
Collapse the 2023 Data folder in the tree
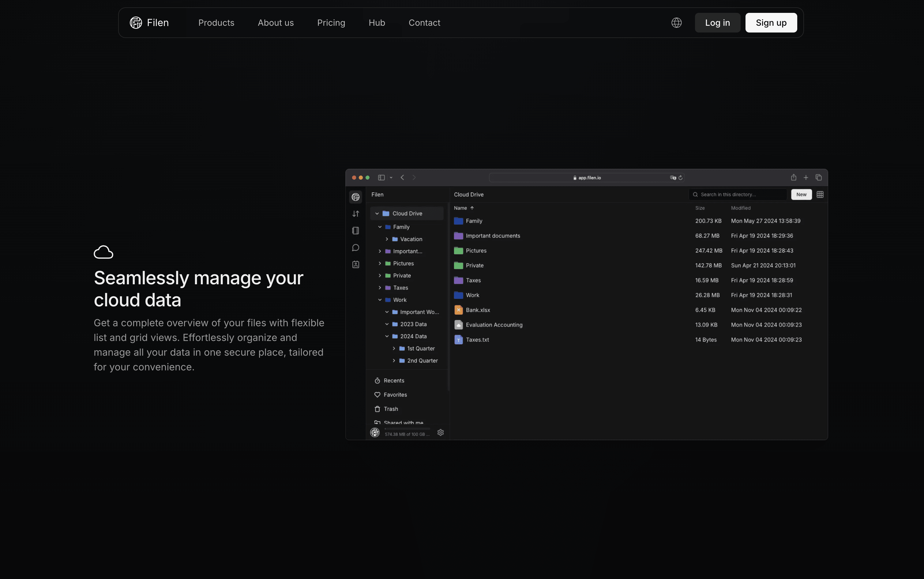(387, 324)
